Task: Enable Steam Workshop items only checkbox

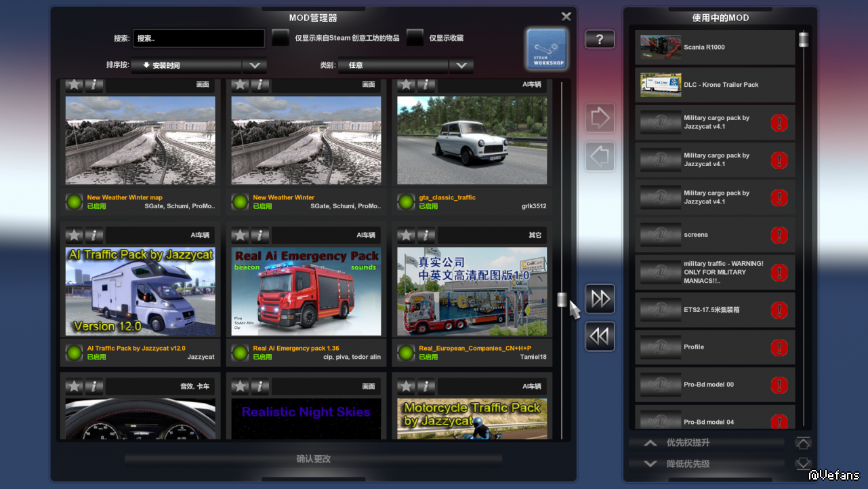Action: coord(281,38)
